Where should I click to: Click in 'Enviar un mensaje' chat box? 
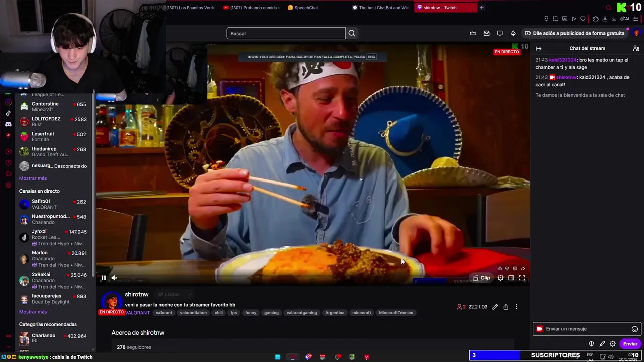pos(587,329)
